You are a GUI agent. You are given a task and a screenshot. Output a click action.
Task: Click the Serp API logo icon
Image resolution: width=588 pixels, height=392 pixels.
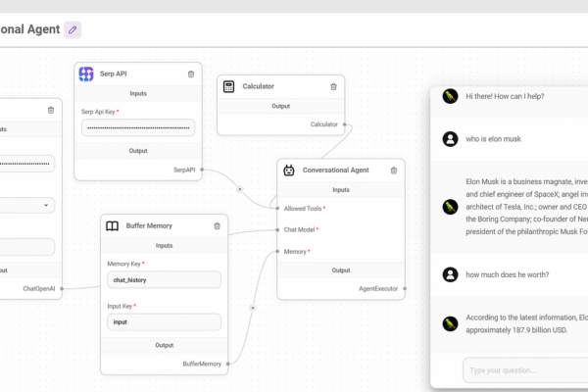coord(86,74)
